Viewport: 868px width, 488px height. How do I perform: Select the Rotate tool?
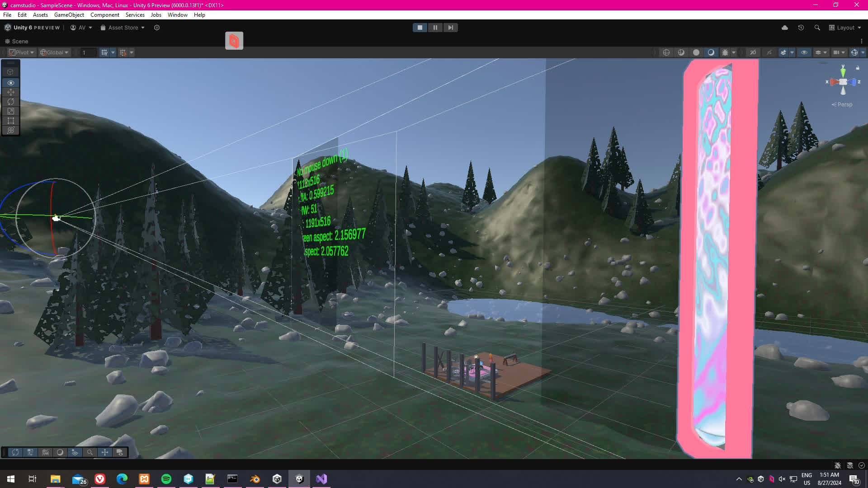click(x=11, y=102)
